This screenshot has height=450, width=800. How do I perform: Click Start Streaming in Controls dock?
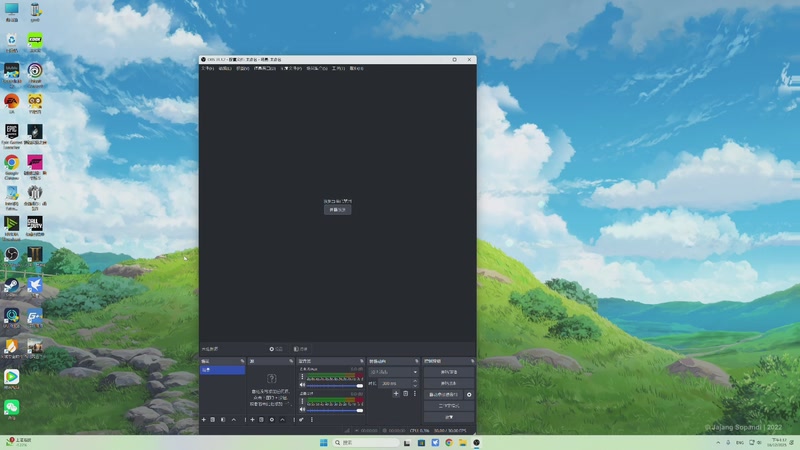pyautogui.click(x=448, y=372)
